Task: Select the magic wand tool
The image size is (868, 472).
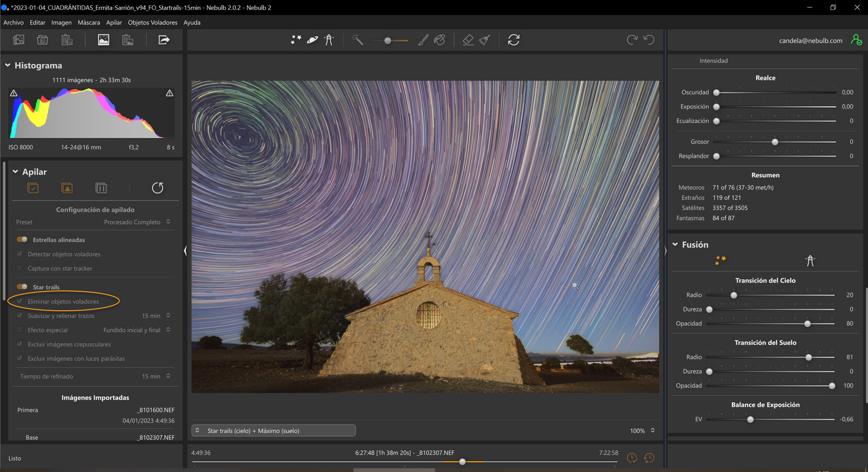Action: pos(358,40)
